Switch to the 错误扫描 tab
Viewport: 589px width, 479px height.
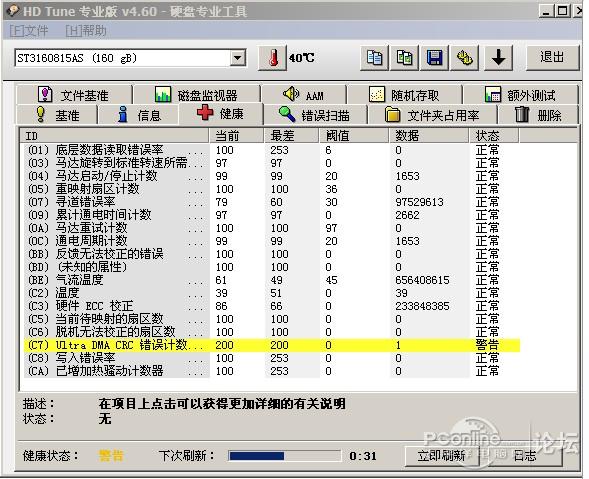pos(315,115)
